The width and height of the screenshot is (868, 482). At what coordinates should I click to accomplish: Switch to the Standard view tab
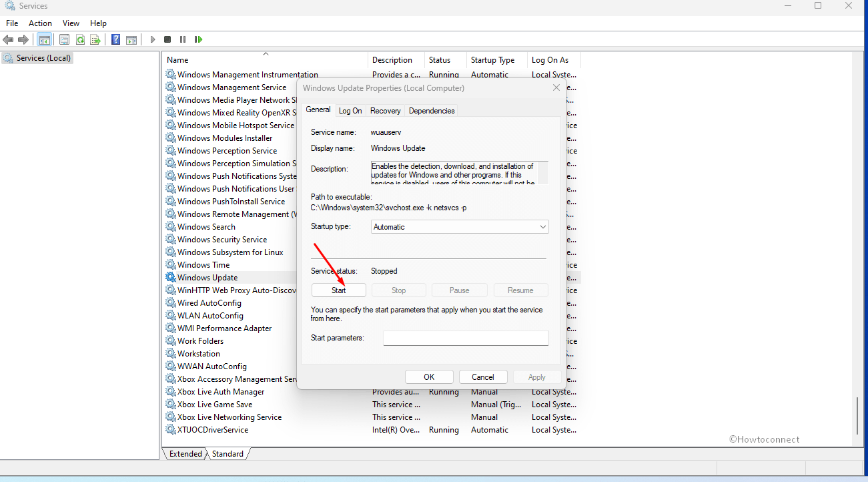(228, 454)
